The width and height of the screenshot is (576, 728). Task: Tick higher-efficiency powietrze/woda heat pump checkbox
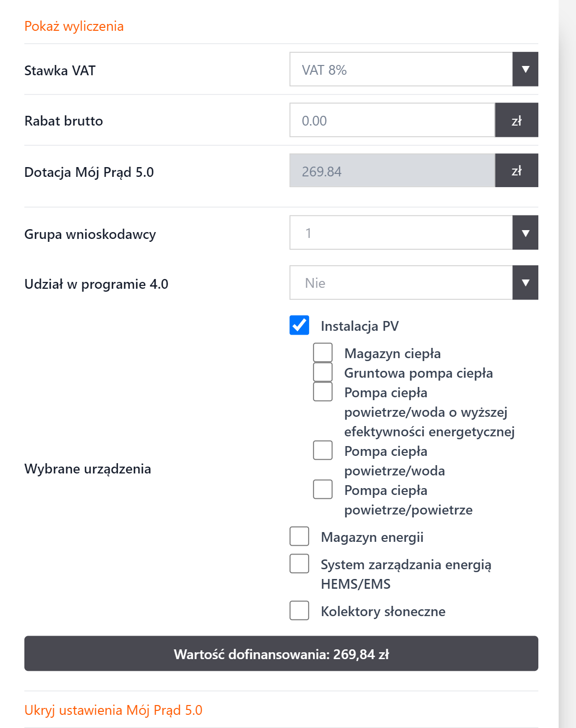click(x=323, y=391)
